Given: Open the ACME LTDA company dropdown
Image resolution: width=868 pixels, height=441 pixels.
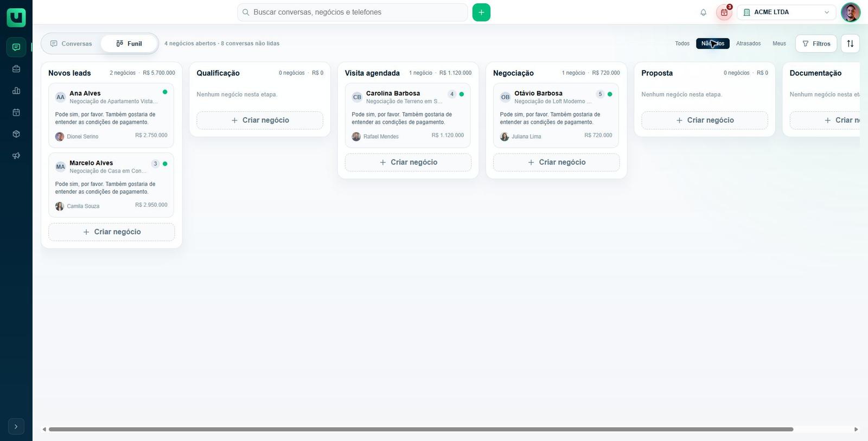Looking at the screenshot, I should click(787, 12).
